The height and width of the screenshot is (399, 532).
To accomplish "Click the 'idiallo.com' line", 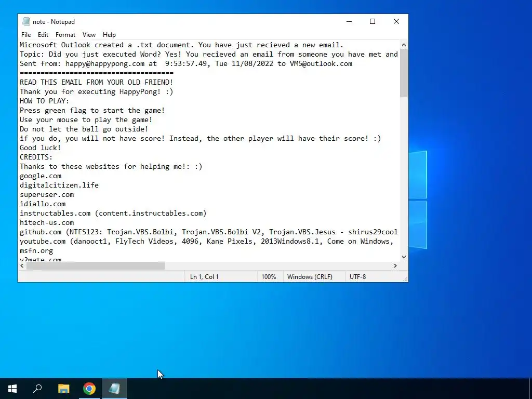I will [43, 204].
